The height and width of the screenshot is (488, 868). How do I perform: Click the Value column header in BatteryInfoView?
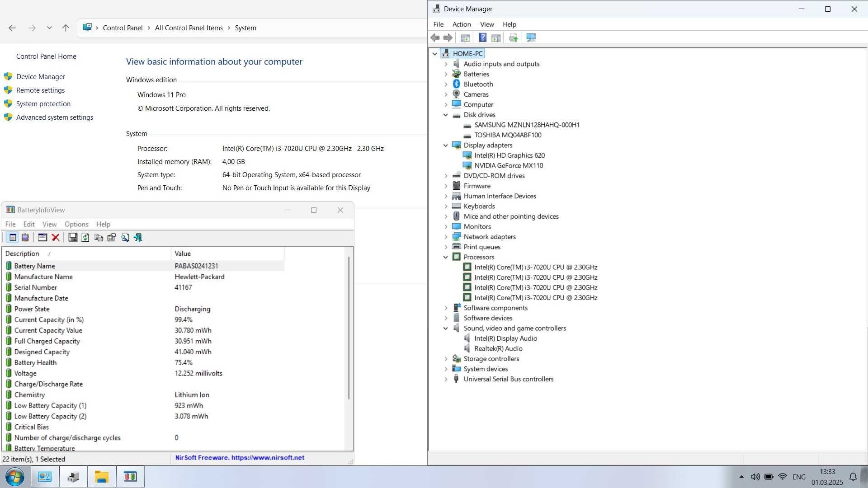click(x=228, y=254)
